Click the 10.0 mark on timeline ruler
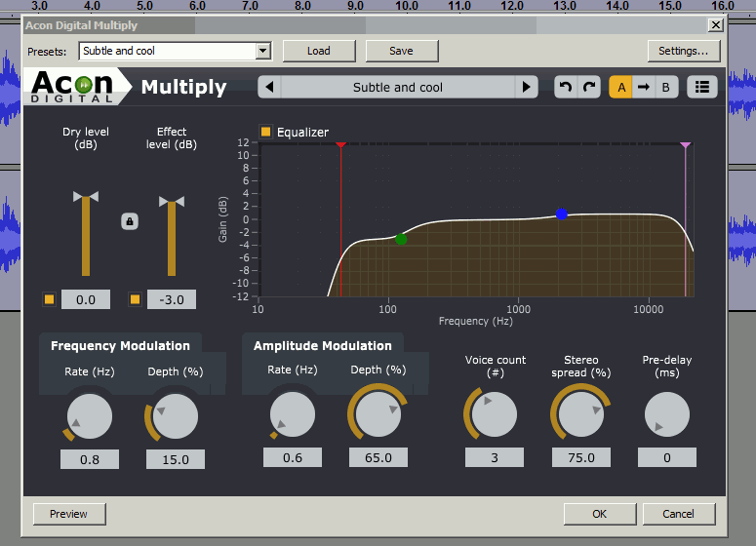 [407, 6]
